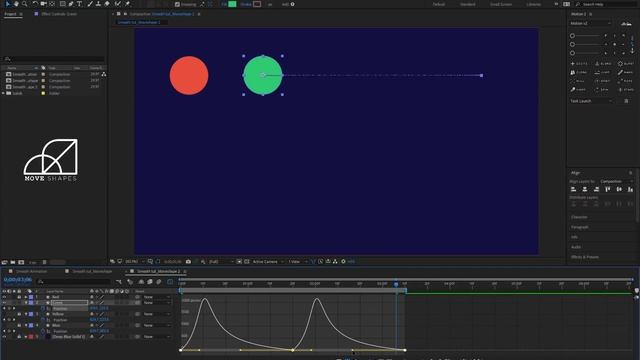
Task: Click the Burst button in Motion panel
Action: pyautogui.click(x=626, y=64)
